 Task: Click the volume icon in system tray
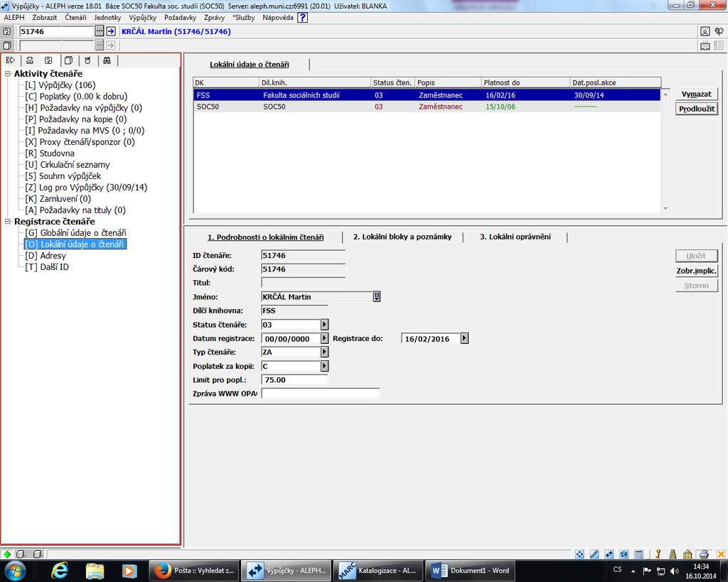pos(675,571)
